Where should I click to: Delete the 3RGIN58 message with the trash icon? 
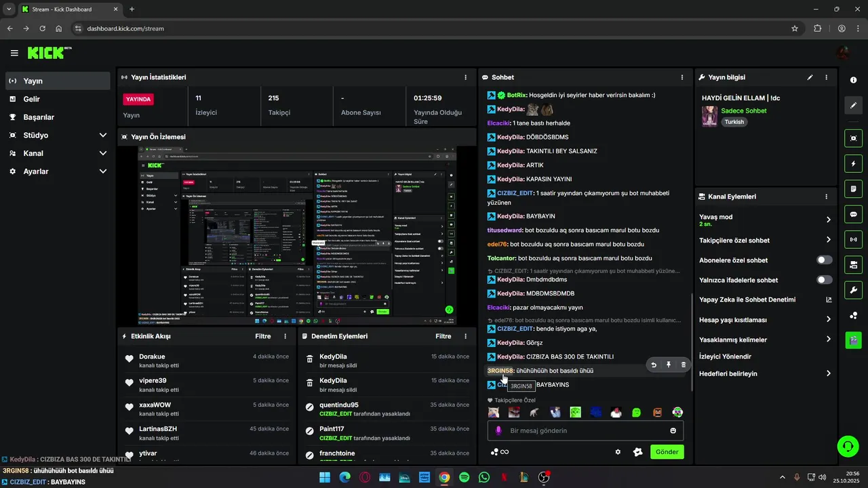click(683, 365)
